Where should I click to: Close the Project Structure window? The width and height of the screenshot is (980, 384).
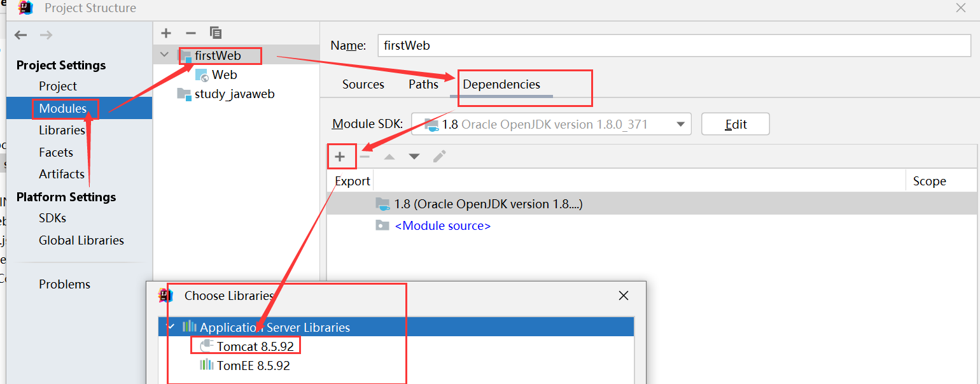coord(962,7)
